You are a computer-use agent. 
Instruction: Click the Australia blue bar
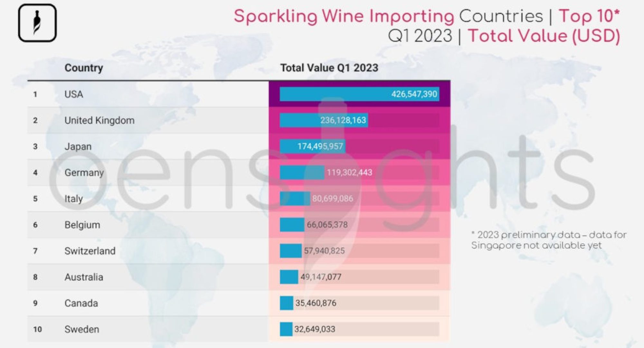click(289, 277)
